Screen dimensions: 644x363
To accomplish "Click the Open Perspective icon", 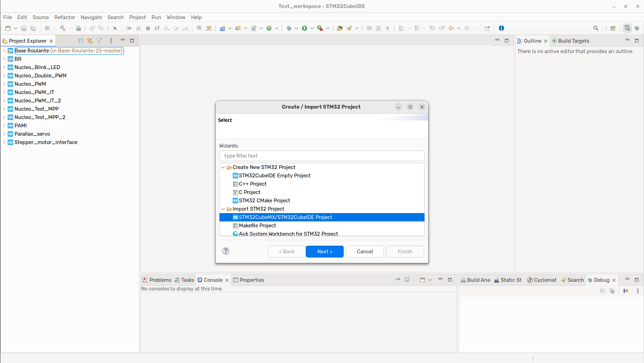I will [x=613, y=28].
